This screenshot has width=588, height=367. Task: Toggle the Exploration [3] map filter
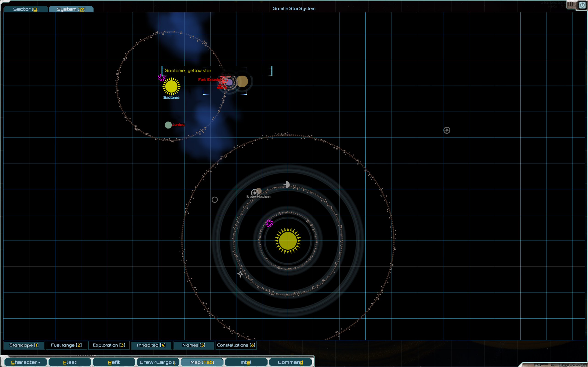(109, 345)
